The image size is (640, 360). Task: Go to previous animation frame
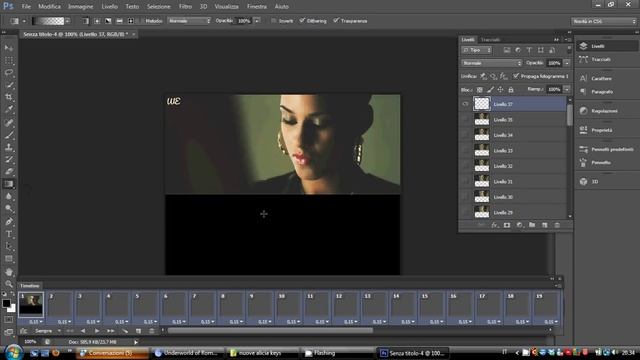(83, 331)
